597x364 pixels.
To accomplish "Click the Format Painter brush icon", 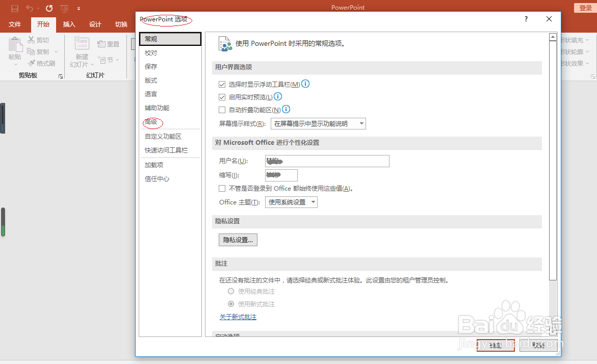I will pyautogui.click(x=31, y=63).
